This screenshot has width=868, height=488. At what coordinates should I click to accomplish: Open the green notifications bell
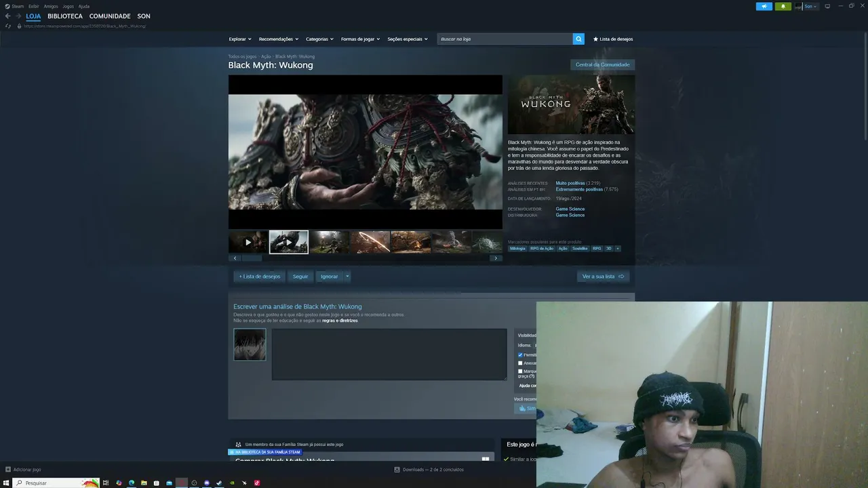tap(783, 7)
